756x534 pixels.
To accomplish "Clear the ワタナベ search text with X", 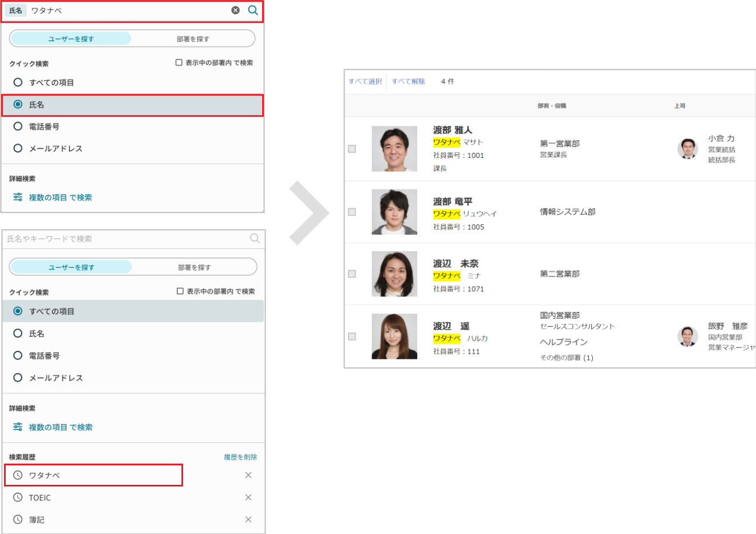I will (x=235, y=10).
